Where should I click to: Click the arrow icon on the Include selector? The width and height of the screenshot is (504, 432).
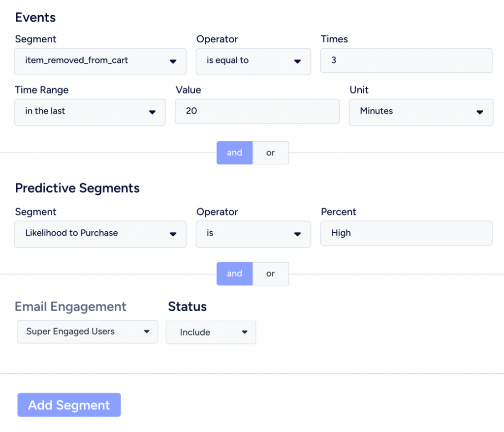point(245,332)
